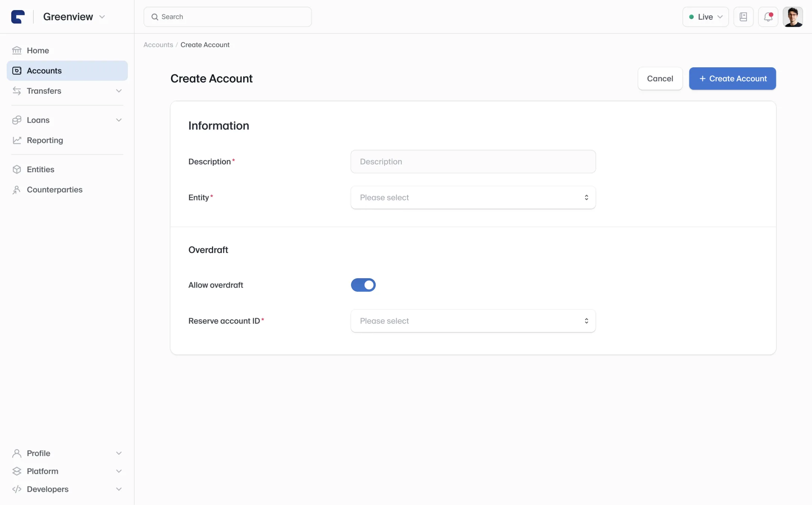Toggle the Allow overdraft switch
The height and width of the screenshot is (505, 812).
[x=363, y=285]
